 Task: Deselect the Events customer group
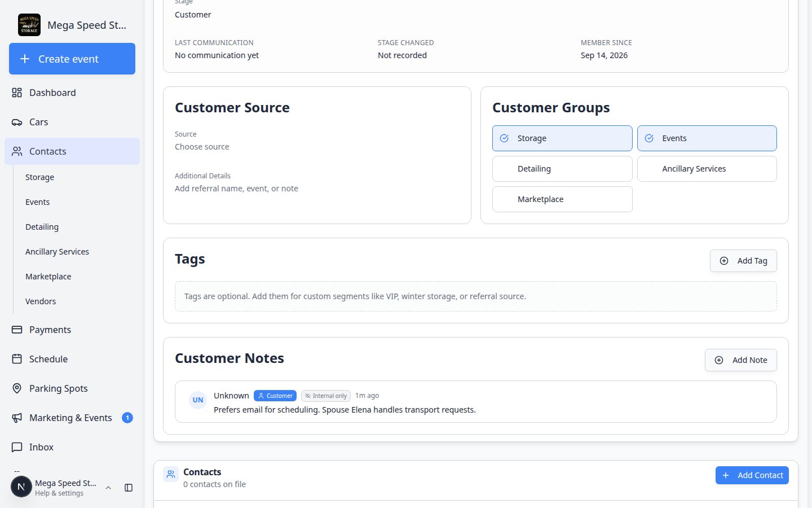click(707, 138)
